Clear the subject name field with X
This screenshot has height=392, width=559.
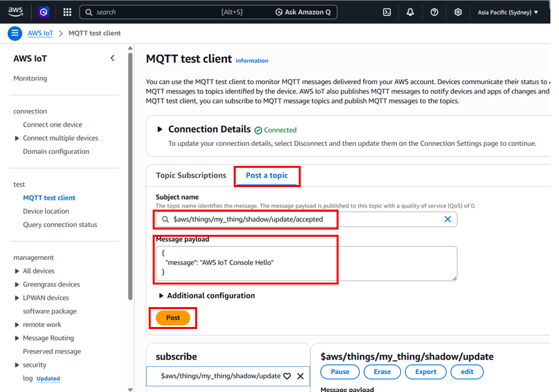(447, 219)
